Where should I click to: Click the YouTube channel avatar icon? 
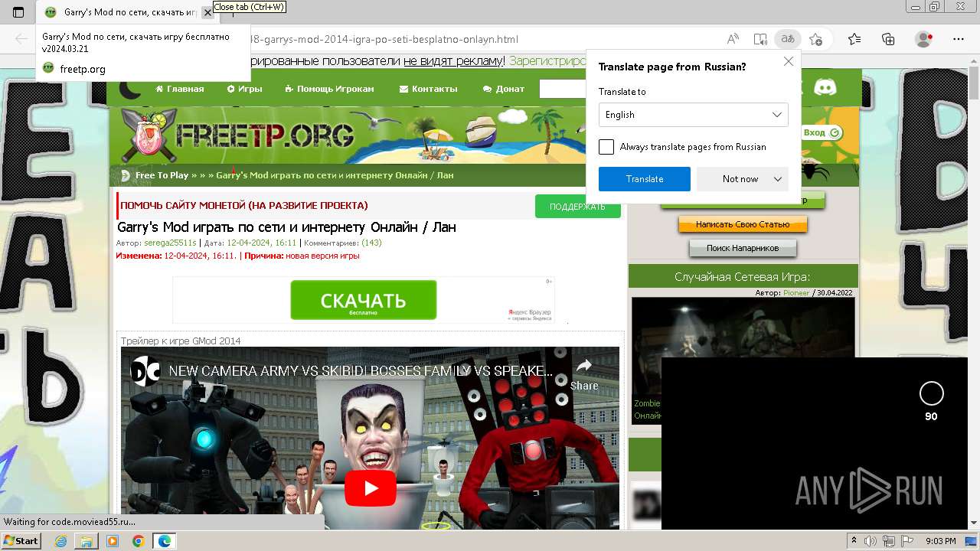tap(145, 371)
